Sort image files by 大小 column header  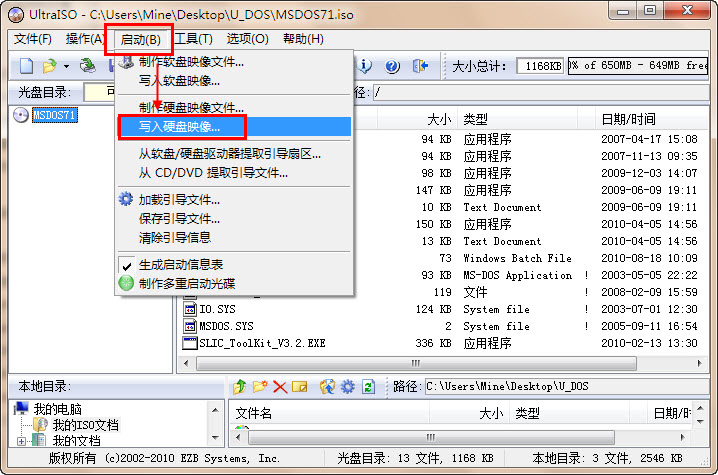point(416,120)
